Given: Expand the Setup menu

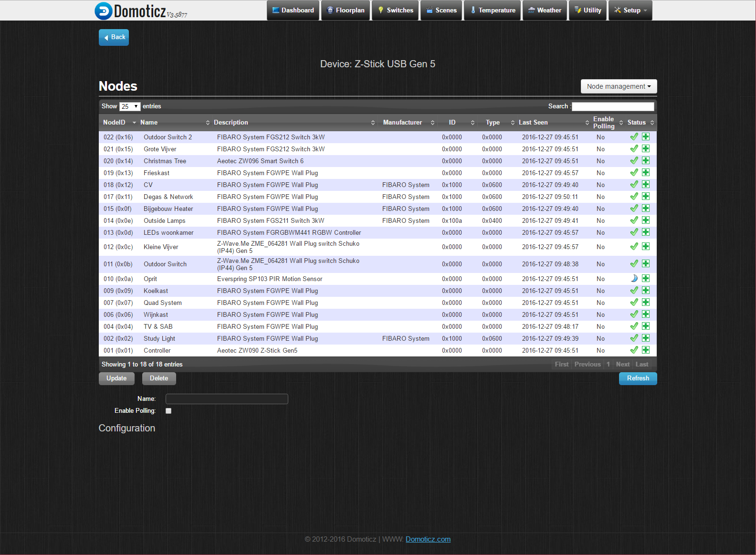Looking at the screenshot, I should coord(630,10).
